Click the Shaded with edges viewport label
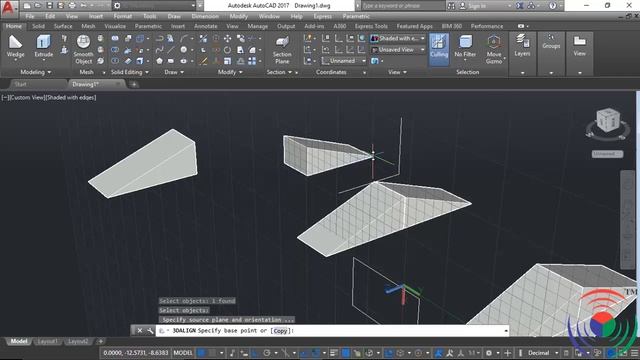The height and width of the screenshot is (360, 640). 71,98
